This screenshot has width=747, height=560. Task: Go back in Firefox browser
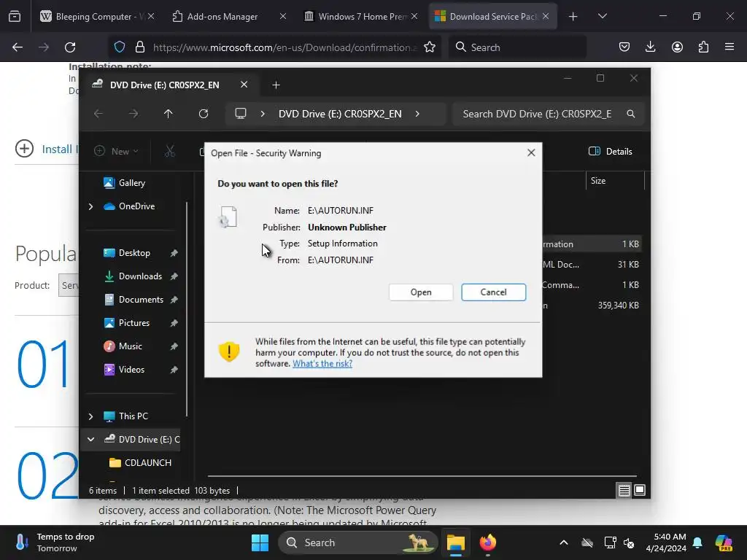pos(18,47)
